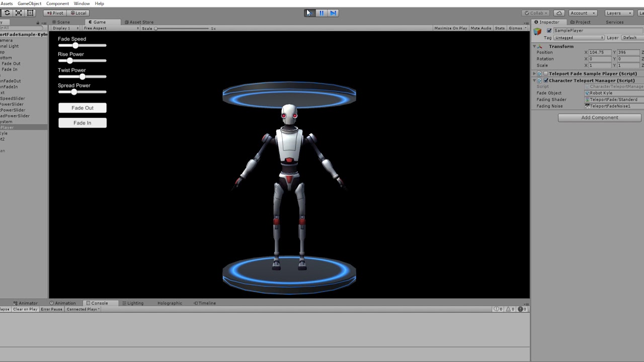Click the Rise Power slider handle

click(69, 61)
